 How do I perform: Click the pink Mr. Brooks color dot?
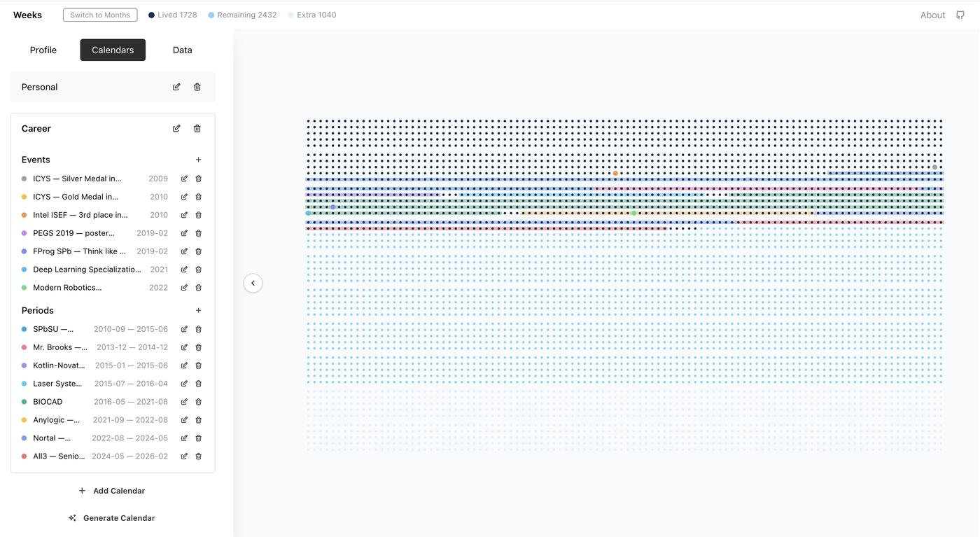click(x=24, y=347)
